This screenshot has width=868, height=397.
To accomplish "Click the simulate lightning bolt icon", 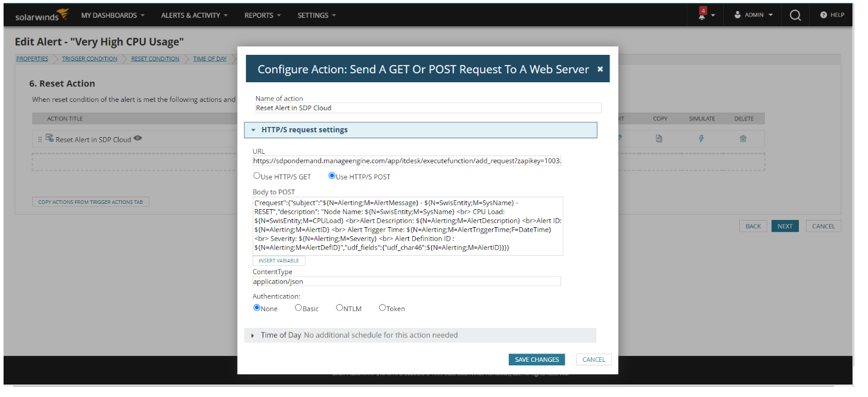I will click(701, 138).
